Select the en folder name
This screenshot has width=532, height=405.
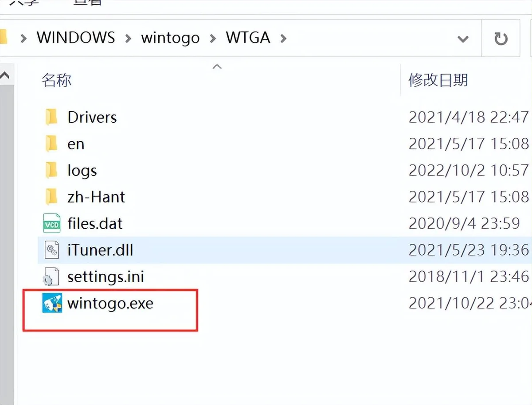pos(76,144)
